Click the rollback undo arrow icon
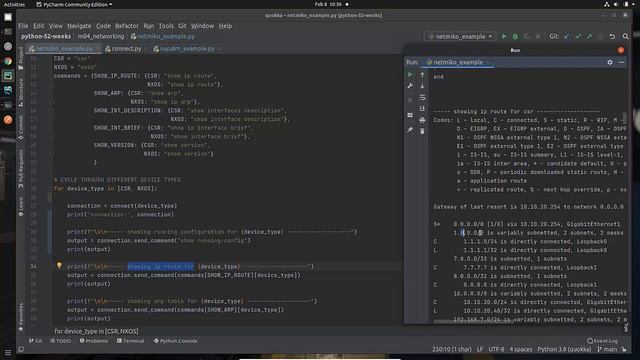This screenshot has height=360, width=640. pos(612,36)
